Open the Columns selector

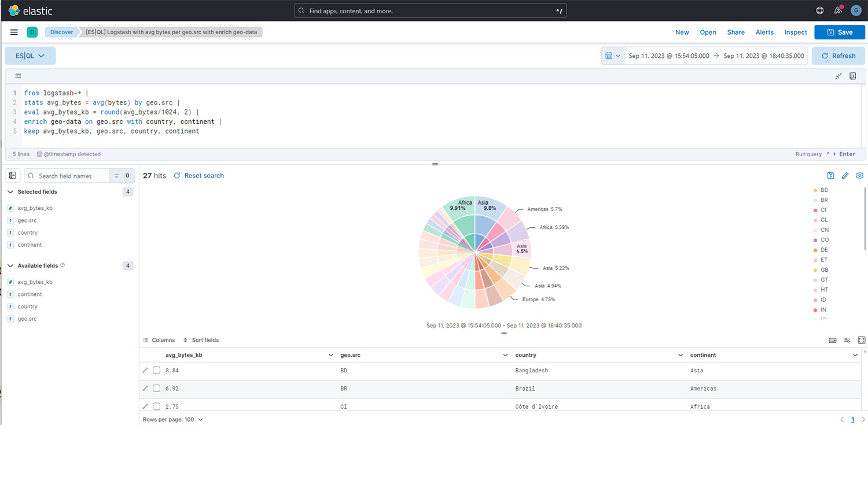pyautogui.click(x=159, y=341)
